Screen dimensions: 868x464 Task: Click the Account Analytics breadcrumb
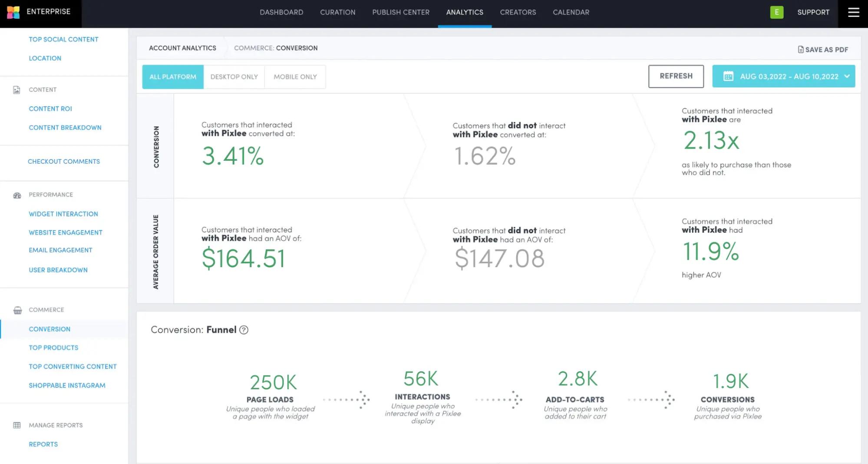pos(182,48)
